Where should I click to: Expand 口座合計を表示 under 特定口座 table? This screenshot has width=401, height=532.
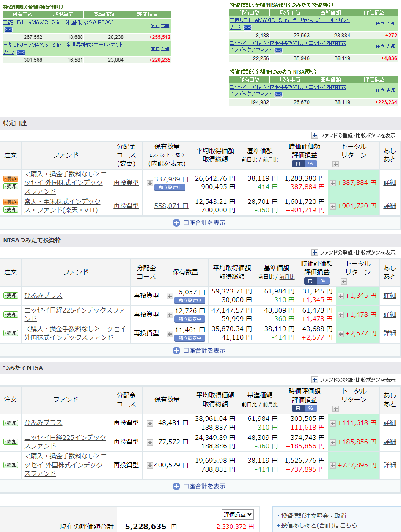(200, 223)
